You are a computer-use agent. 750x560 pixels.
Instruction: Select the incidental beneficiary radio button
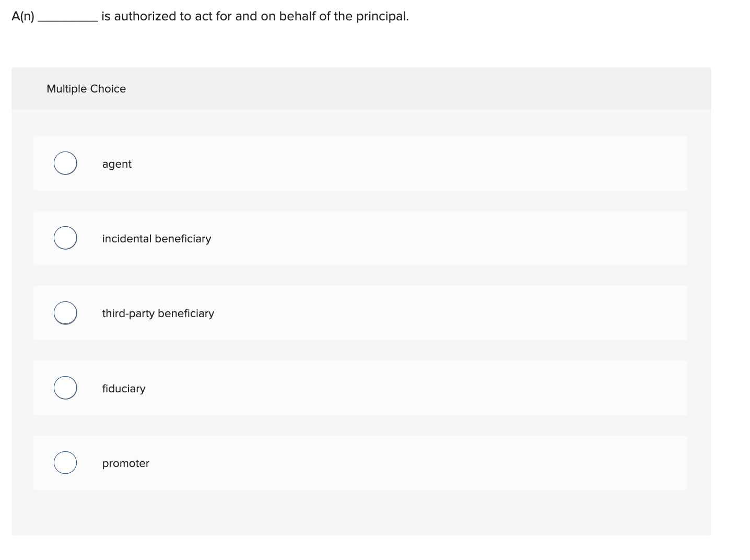(x=65, y=238)
